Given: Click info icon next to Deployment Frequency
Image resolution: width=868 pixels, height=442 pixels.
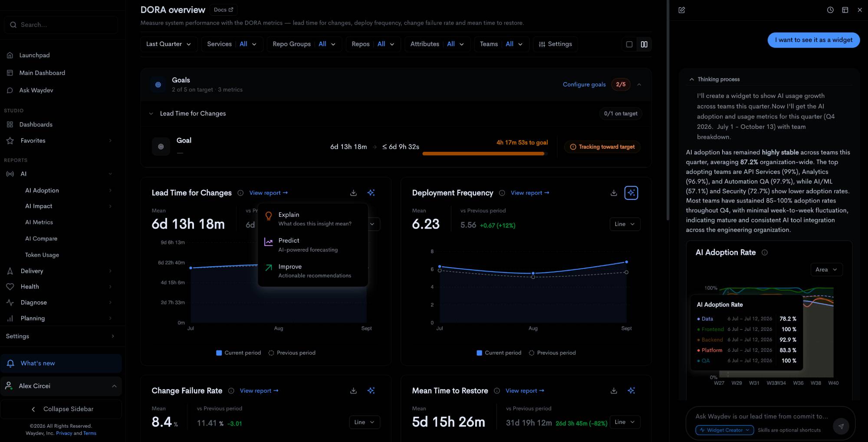Looking at the screenshot, I should [502, 193].
